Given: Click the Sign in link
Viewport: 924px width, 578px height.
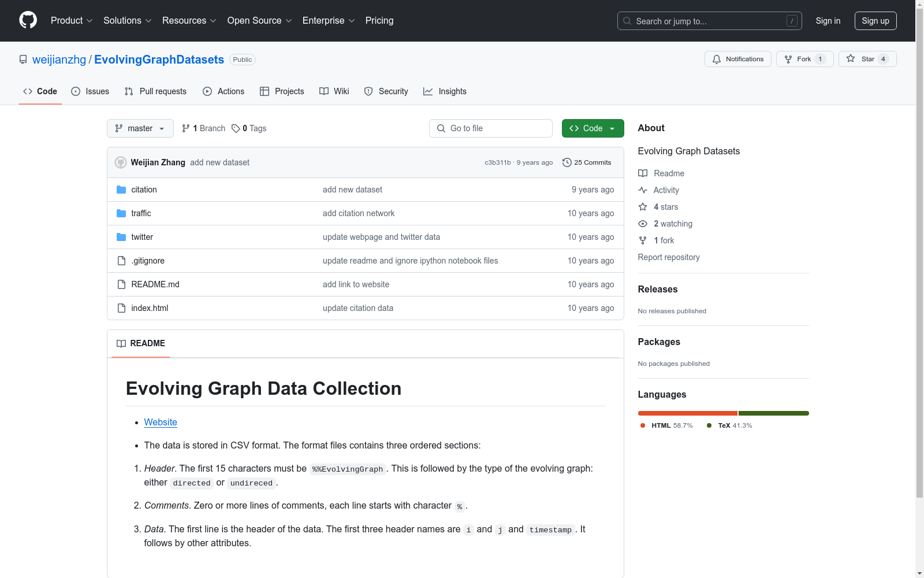Looking at the screenshot, I should point(828,21).
